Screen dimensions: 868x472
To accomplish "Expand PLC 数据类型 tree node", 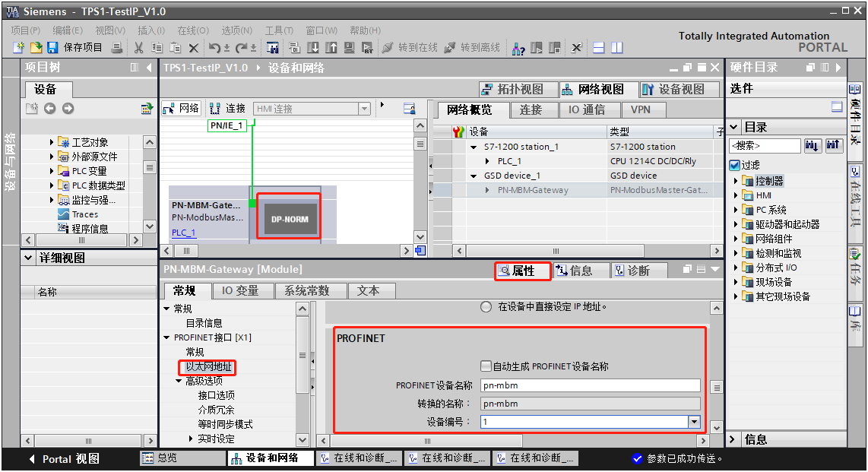I will coord(52,185).
